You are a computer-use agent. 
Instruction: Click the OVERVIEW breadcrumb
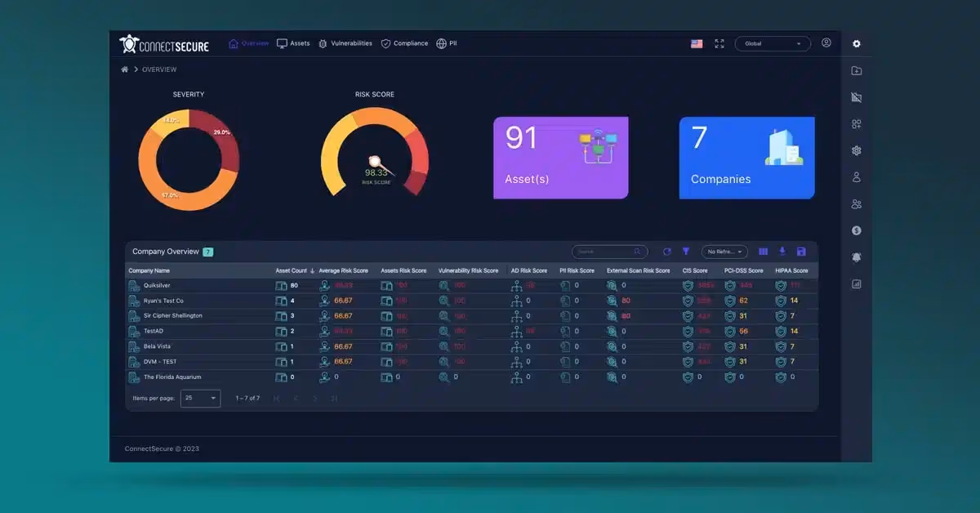coord(159,69)
